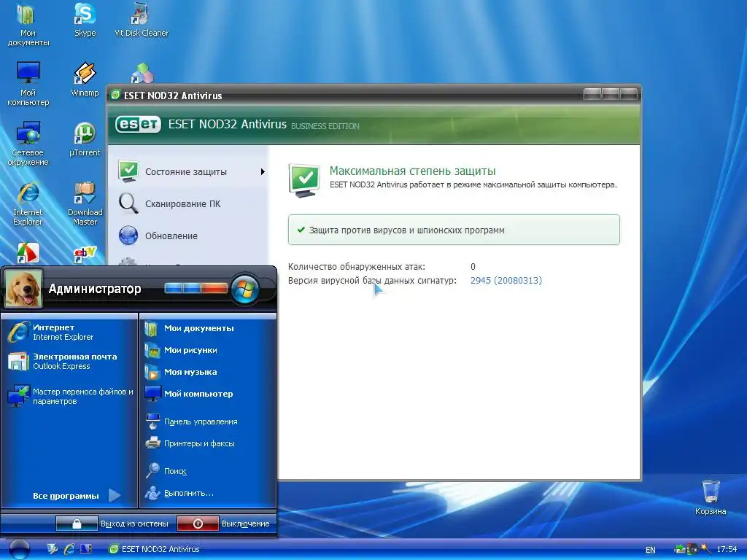Launch Winamp desktop shortcut
Viewport: 747px width, 560px height.
85,79
